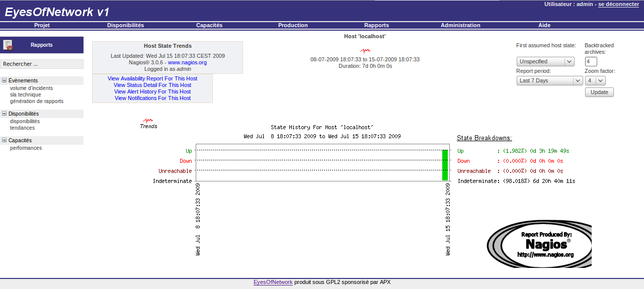Open the Production menu
The width and height of the screenshot is (644, 289).
click(293, 25)
